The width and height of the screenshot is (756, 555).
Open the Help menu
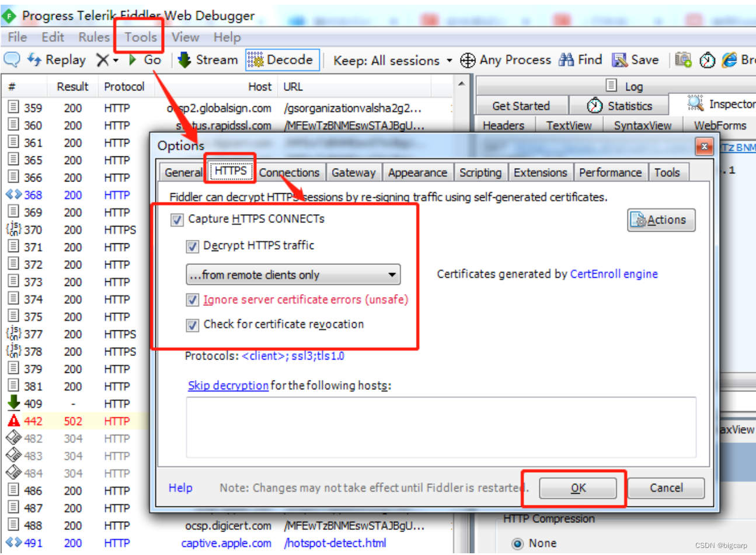[227, 37]
